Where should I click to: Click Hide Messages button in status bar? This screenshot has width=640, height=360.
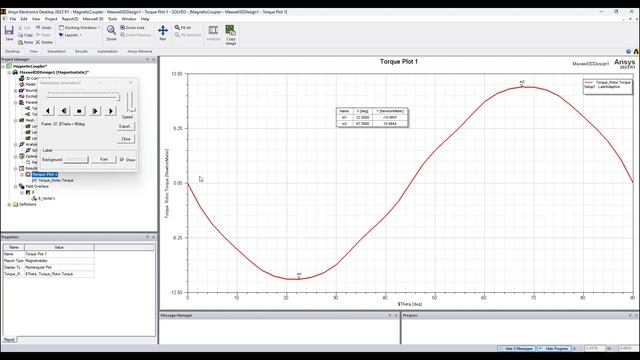point(516,349)
